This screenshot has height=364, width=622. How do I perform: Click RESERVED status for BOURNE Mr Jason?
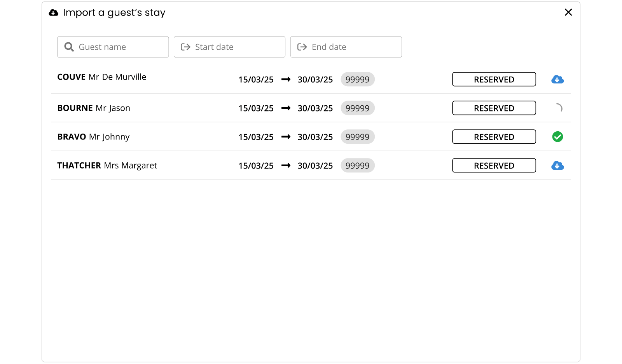[x=494, y=108]
